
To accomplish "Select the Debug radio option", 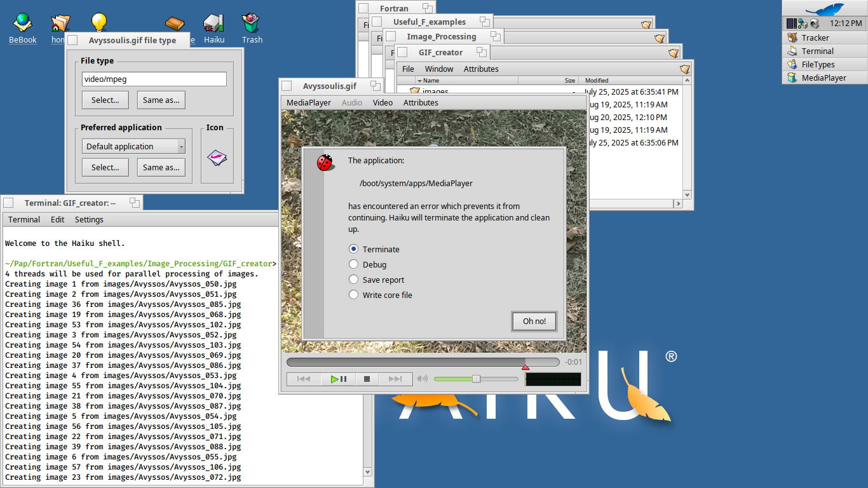I will pyautogui.click(x=354, y=264).
